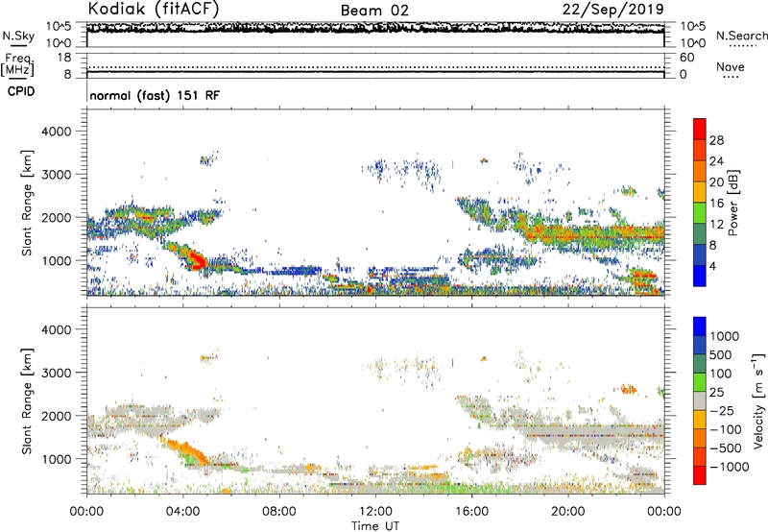
Task: Click the red bottom segment of Velocity color bar
Action: (x=700, y=474)
